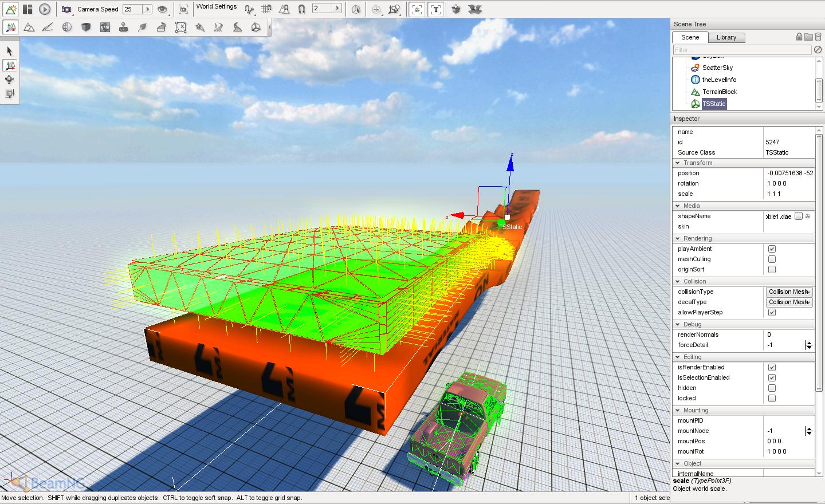This screenshot has width=825, height=504.
Task: Collapse the Media section
Action: (678, 206)
